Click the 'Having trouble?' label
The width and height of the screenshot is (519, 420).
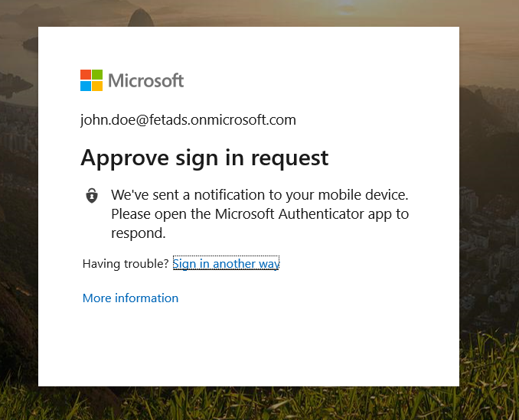126,264
